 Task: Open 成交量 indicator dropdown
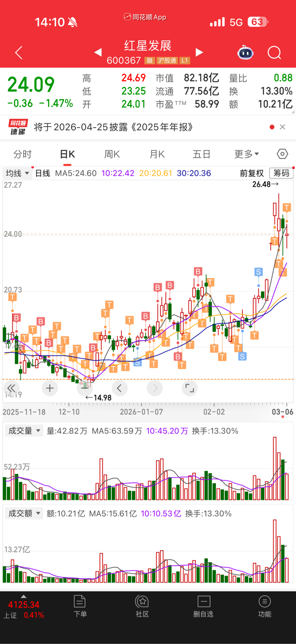[24, 431]
